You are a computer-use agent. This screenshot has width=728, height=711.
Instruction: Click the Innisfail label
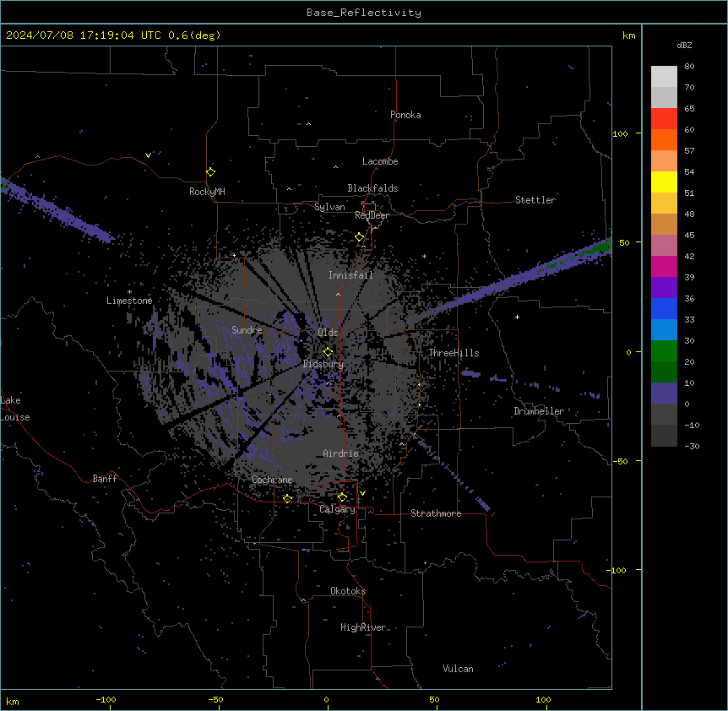pos(350,275)
